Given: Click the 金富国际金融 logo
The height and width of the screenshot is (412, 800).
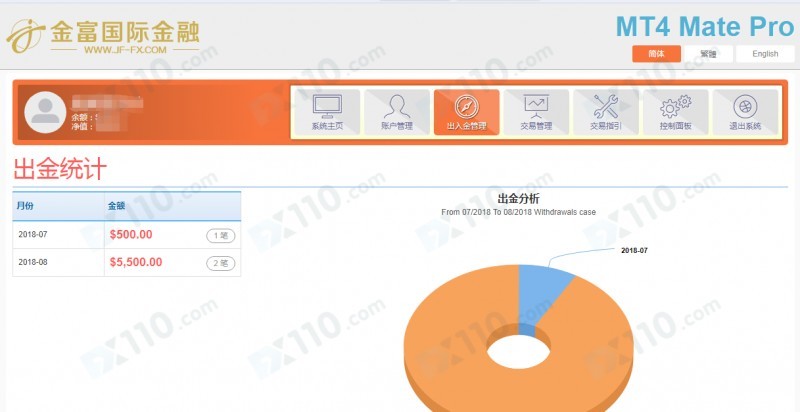Looking at the screenshot, I should (x=103, y=36).
